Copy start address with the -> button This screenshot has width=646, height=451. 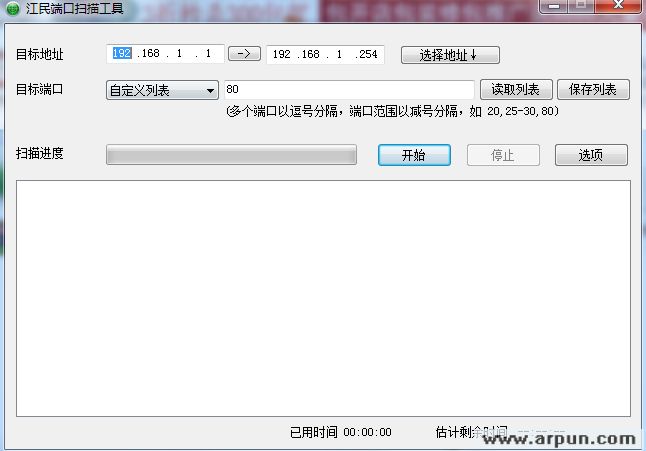pos(244,54)
